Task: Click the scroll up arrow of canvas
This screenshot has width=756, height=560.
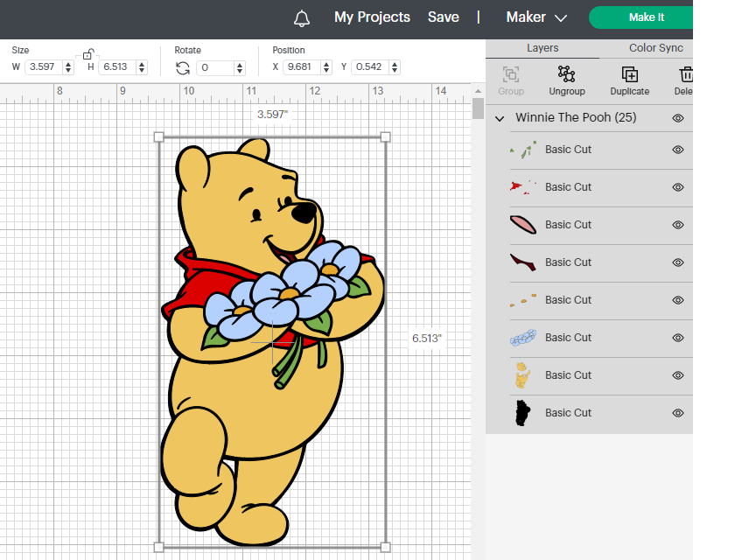Action: pyautogui.click(x=478, y=91)
